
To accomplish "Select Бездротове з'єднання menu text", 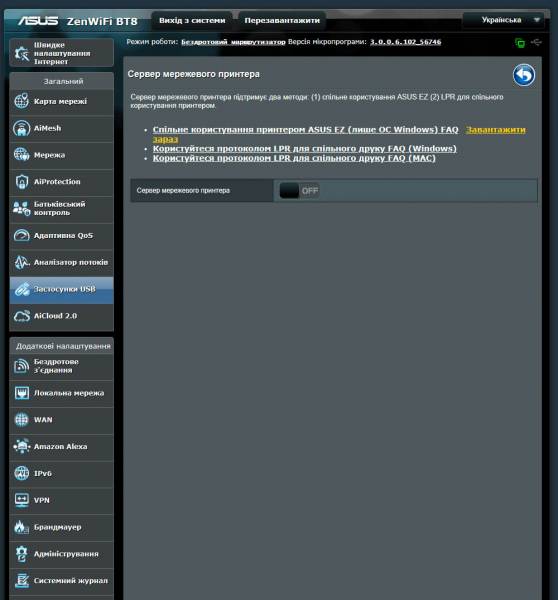I will click(56, 366).
